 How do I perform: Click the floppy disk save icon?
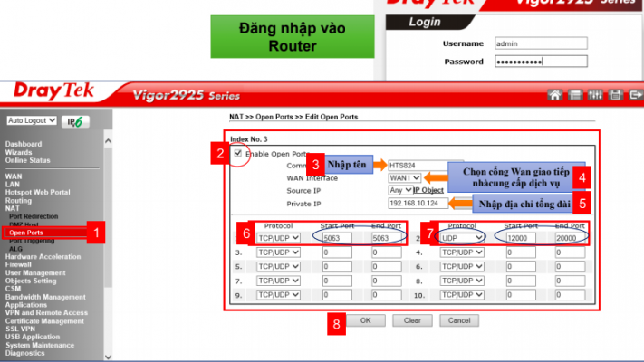(615, 95)
